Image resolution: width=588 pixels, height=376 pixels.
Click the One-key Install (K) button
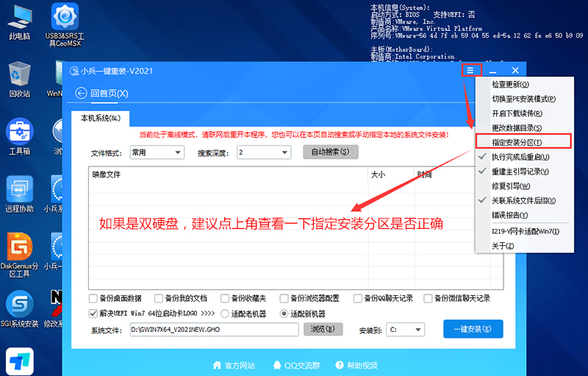pyautogui.click(x=473, y=329)
